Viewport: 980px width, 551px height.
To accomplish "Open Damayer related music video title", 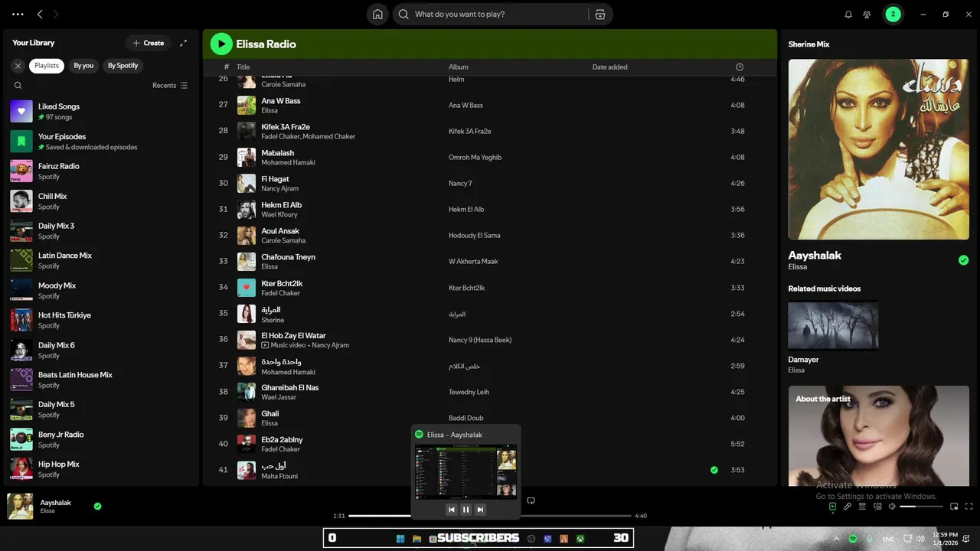I will pyautogui.click(x=803, y=360).
